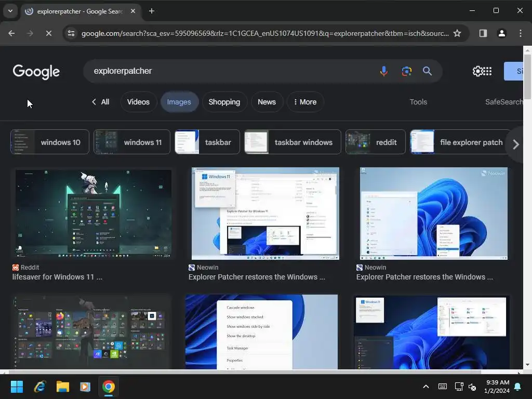532x399 pixels.
Task: Click the browser address bar URL
Action: (264, 33)
